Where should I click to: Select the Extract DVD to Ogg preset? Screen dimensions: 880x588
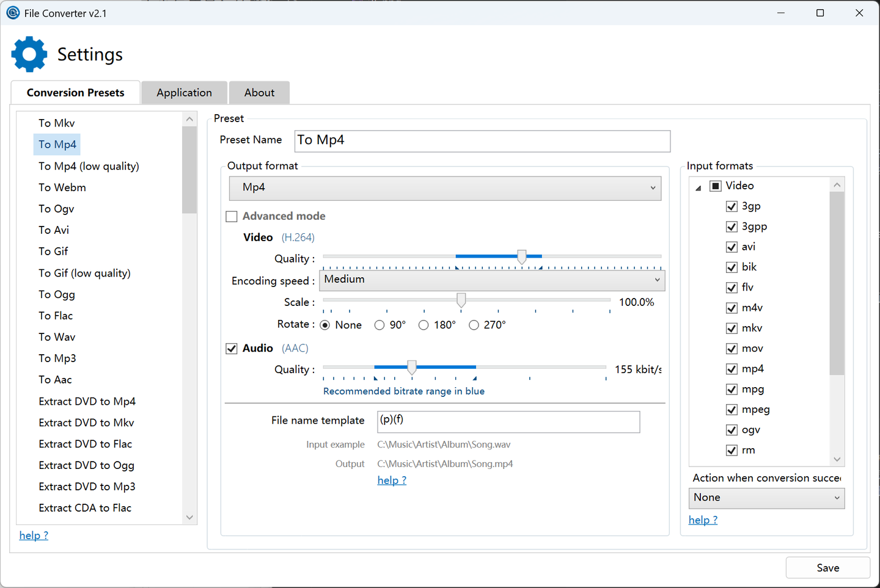point(87,465)
